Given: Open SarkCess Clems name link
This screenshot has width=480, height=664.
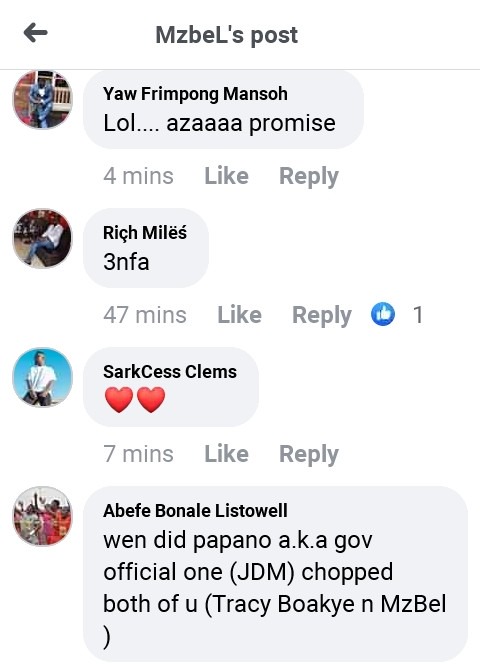Looking at the screenshot, I should tap(170, 372).
